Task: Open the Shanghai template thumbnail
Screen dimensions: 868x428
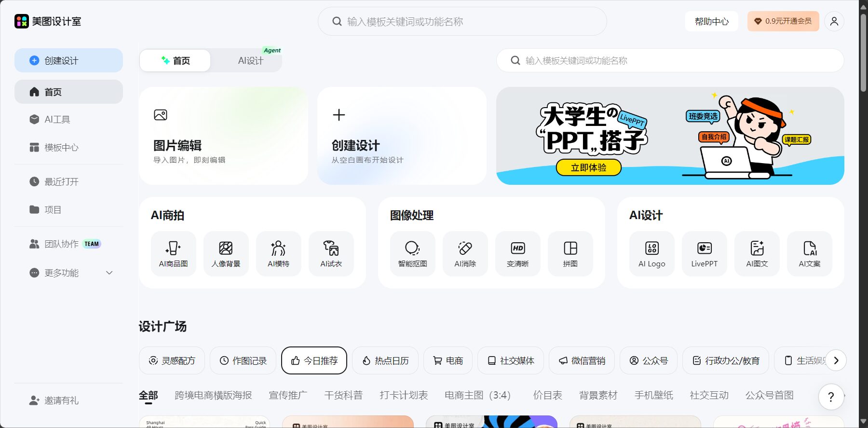Action: (204, 422)
